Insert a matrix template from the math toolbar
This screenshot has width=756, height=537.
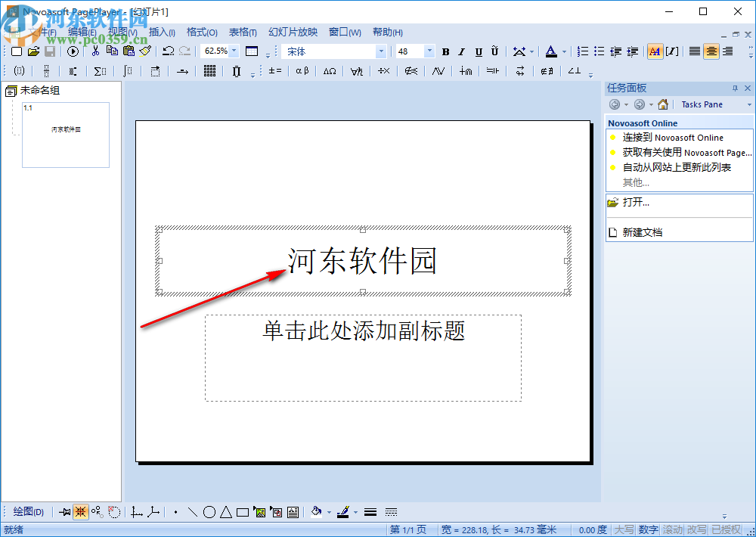point(209,70)
